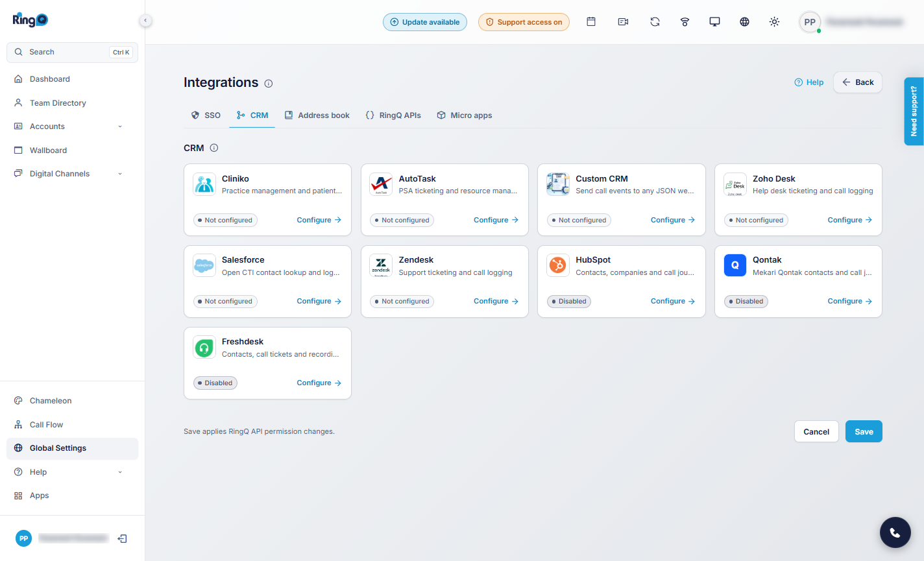Toggle the sun light-theme icon
Viewport: 924px width, 561px height.
[x=774, y=22]
